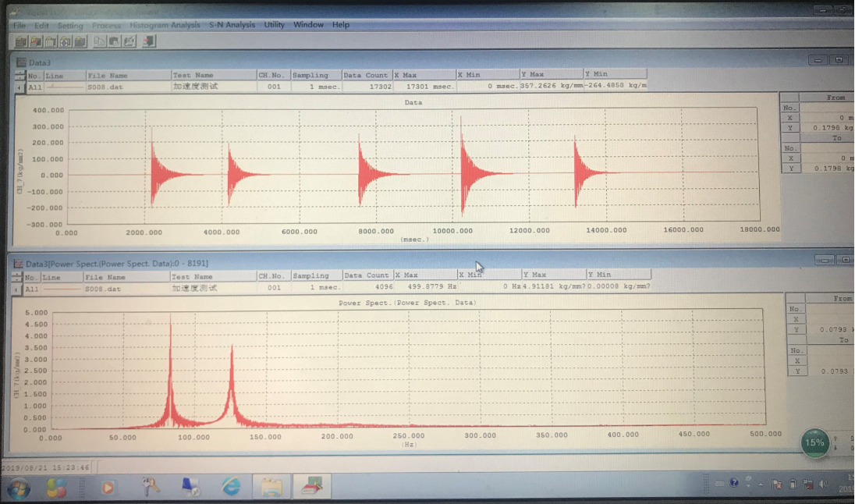
Task: Open the file explorer folder in taskbar
Action: pyautogui.click(x=271, y=487)
